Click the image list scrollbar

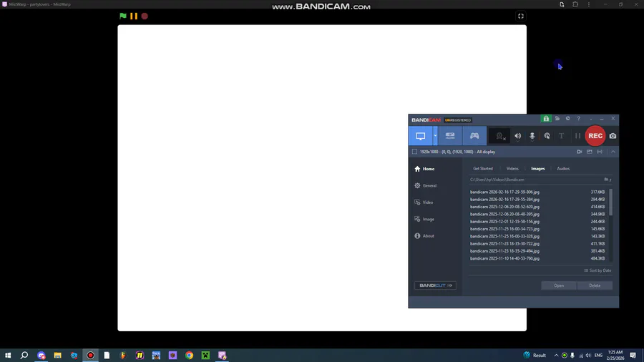611,202
